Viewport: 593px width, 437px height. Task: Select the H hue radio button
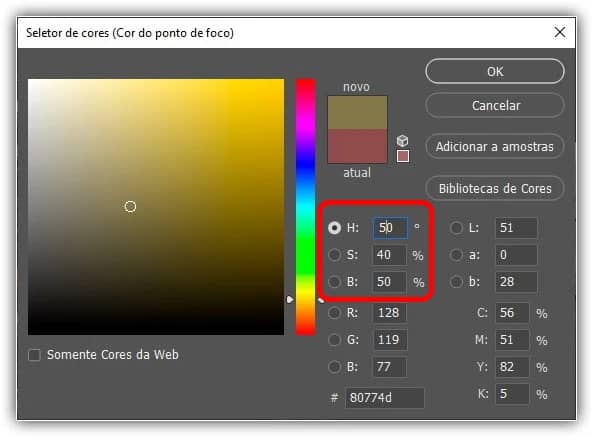[x=334, y=228]
